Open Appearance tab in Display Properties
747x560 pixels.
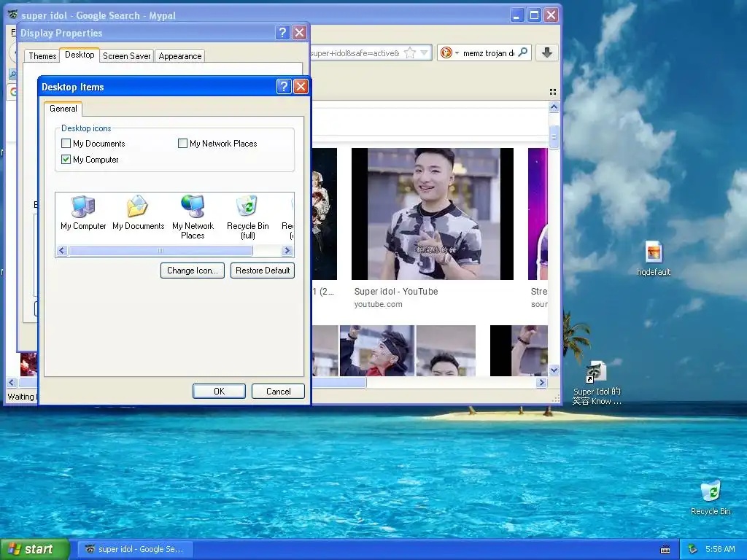[x=180, y=56]
